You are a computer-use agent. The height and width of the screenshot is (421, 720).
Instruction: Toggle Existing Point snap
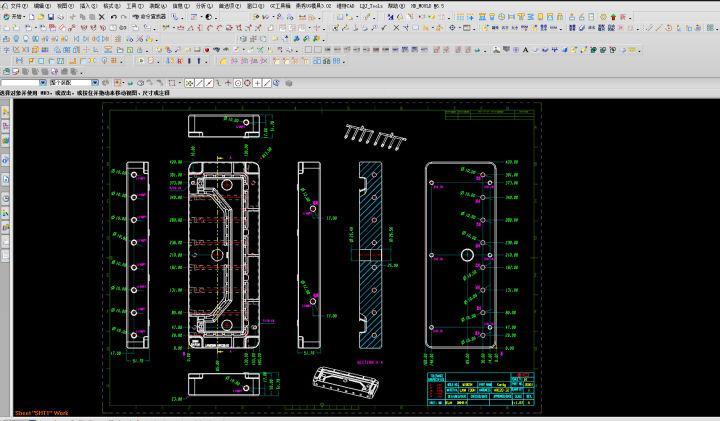258,83
